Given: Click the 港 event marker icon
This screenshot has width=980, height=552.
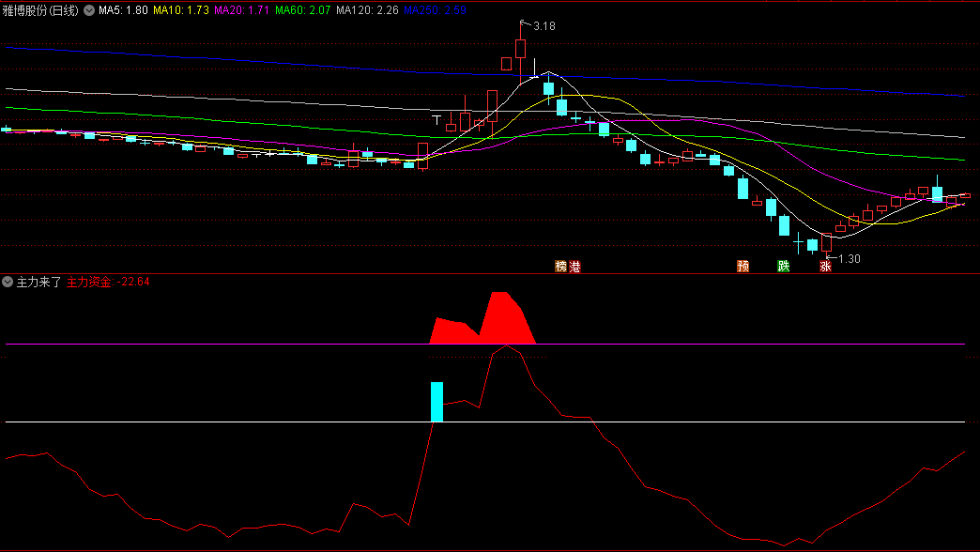Looking at the screenshot, I should click(x=574, y=267).
